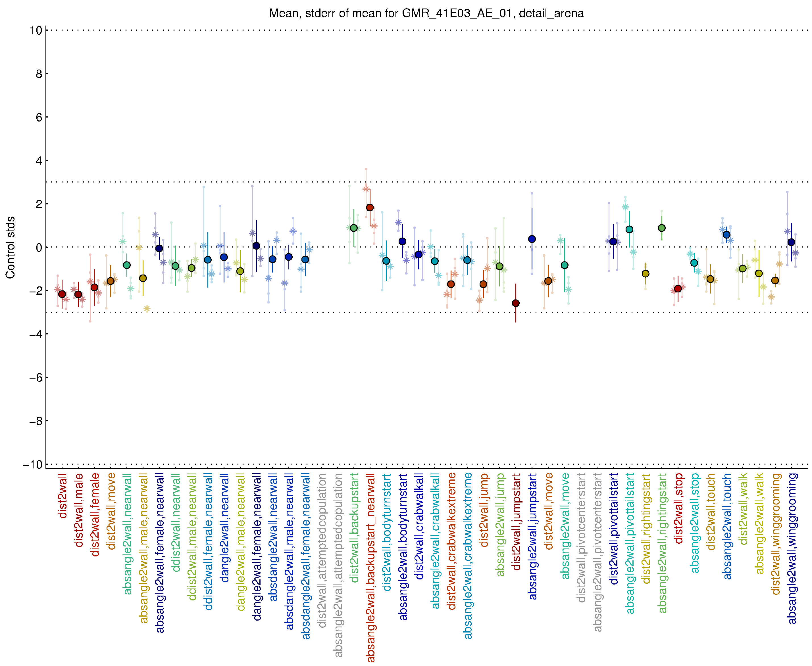Click the red dist2wall,stop data circle
Screen dimensions: 812x666
tap(678, 288)
